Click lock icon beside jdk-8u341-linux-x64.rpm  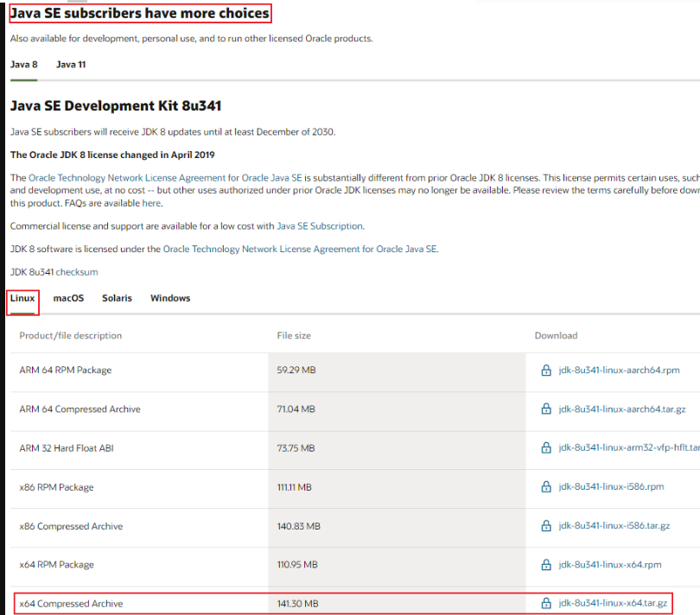[x=545, y=565]
